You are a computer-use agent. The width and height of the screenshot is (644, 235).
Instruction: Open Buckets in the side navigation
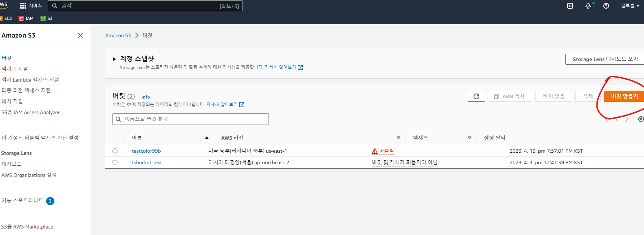tap(6, 58)
